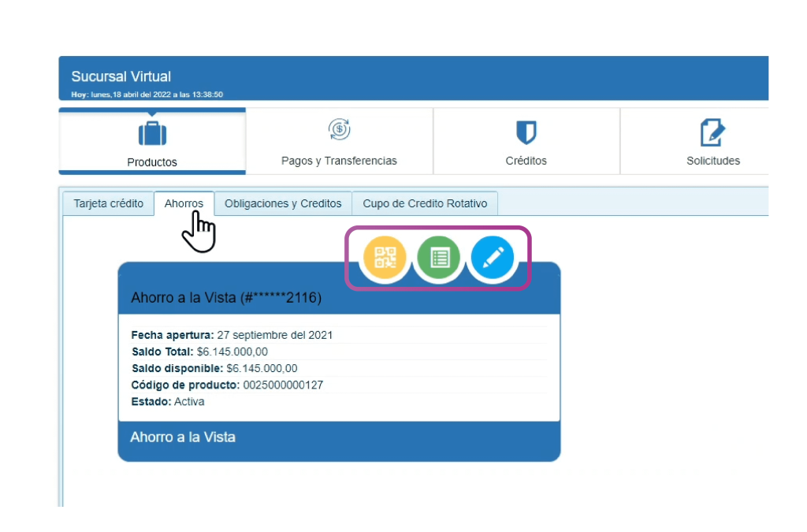Image resolution: width=807 pixels, height=532 pixels.
Task: Click the Productos briefcase icon
Action: tap(152, 133)
